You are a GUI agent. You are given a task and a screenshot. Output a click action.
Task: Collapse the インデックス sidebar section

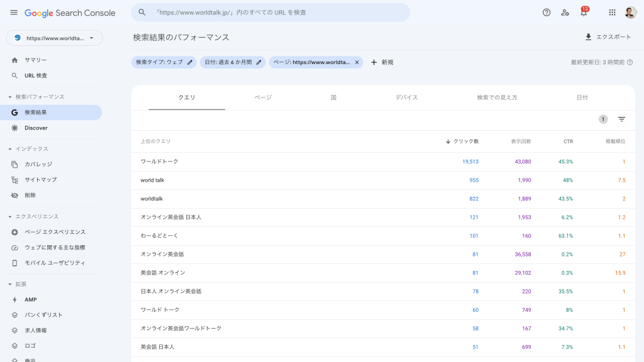click(x=10, y=149)
